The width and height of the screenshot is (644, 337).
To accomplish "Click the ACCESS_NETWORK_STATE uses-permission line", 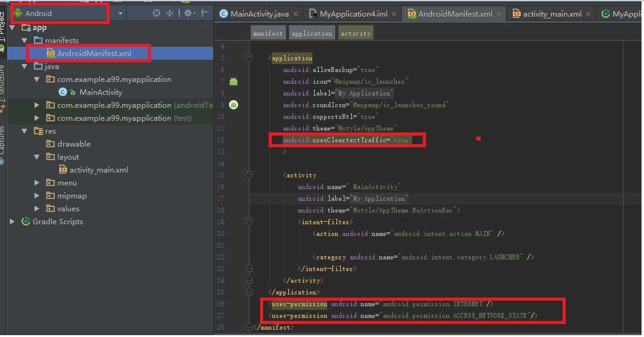I will tap(403, 315).
